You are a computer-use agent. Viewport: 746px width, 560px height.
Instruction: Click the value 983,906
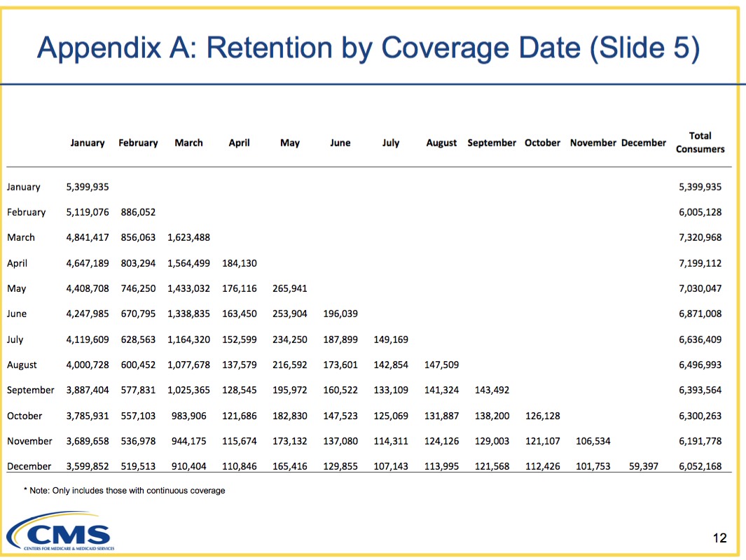click(189, 416)
